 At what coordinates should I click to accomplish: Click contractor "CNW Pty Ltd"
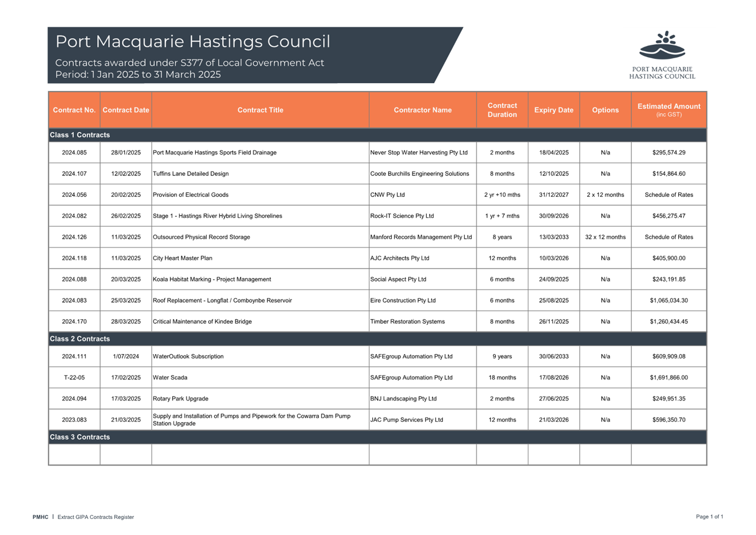pyautogui.click(x=388, y=195)
